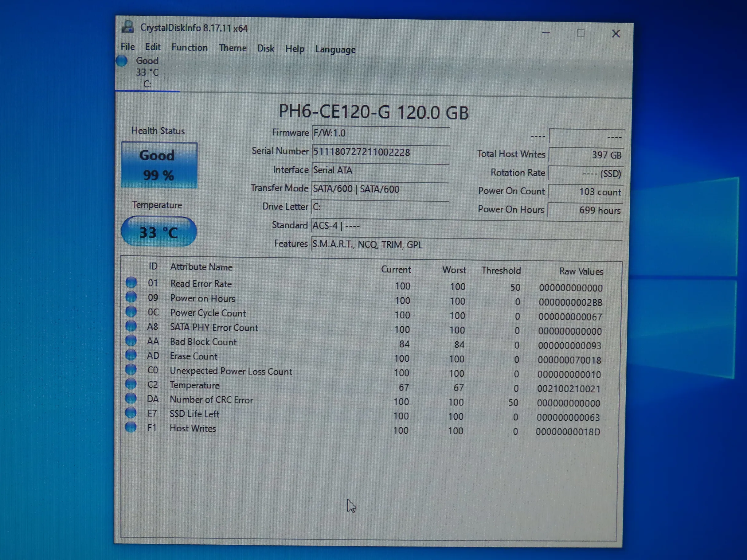Image resolution: width=747 pixels, height=560 pixels.
Task: Click the status dot for Power Cycle Count
Action: [x=131, y=311]
